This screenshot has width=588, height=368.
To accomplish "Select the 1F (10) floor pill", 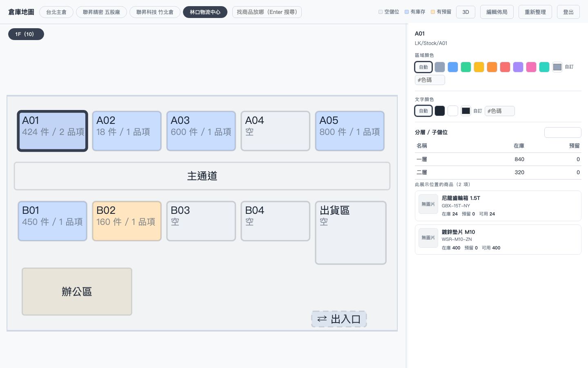I will click(26, 34).
